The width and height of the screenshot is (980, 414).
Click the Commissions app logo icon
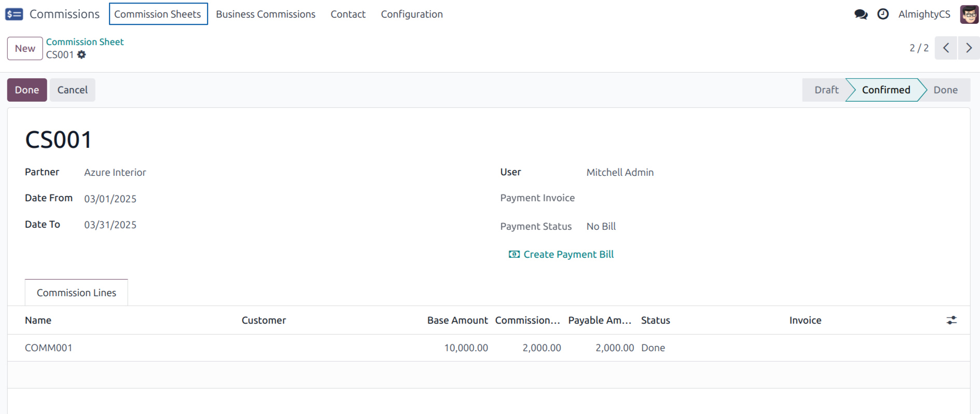14,14
